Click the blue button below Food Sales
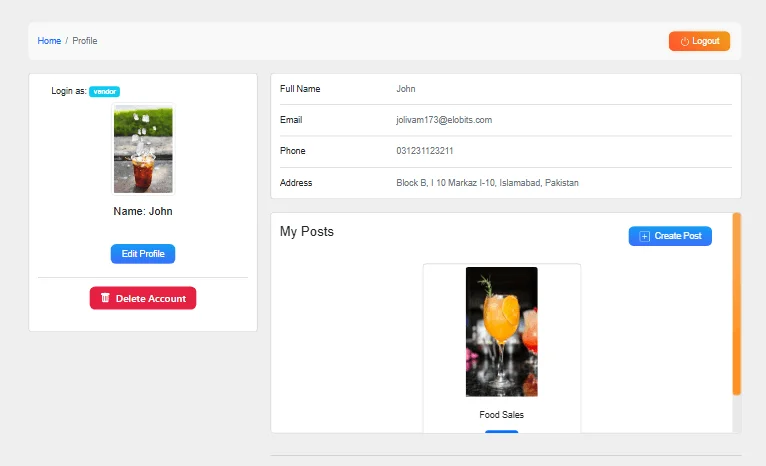 (x=501, y=432)
